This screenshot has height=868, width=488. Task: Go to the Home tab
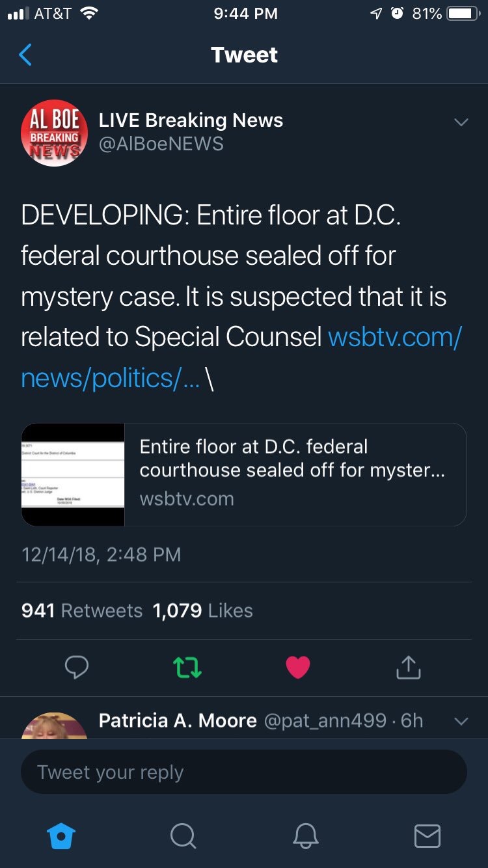62,835
